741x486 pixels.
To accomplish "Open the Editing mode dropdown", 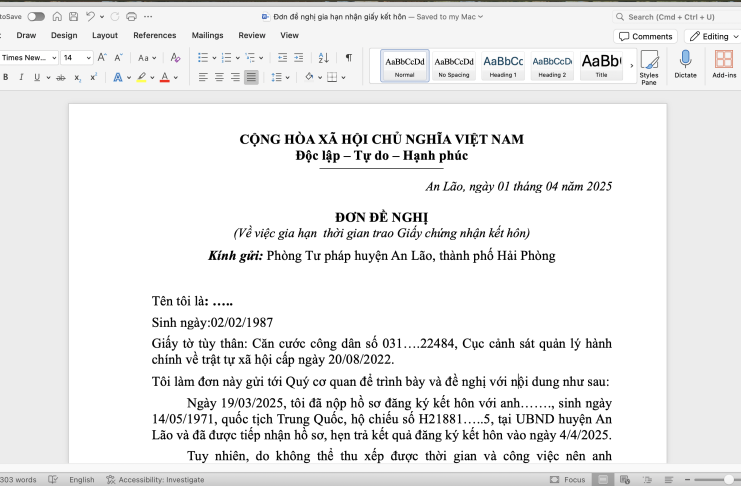I will point(713,36).
